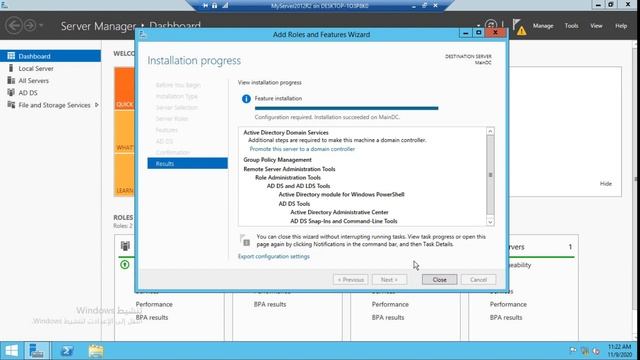Click BPA results in the second role tile
Screen dimensions: 640x360
270,304
